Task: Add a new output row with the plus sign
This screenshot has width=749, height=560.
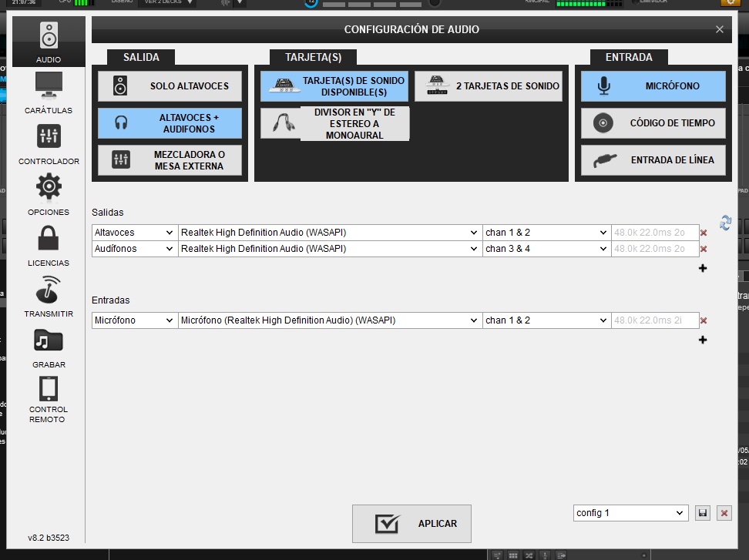Action: [702, 268]
